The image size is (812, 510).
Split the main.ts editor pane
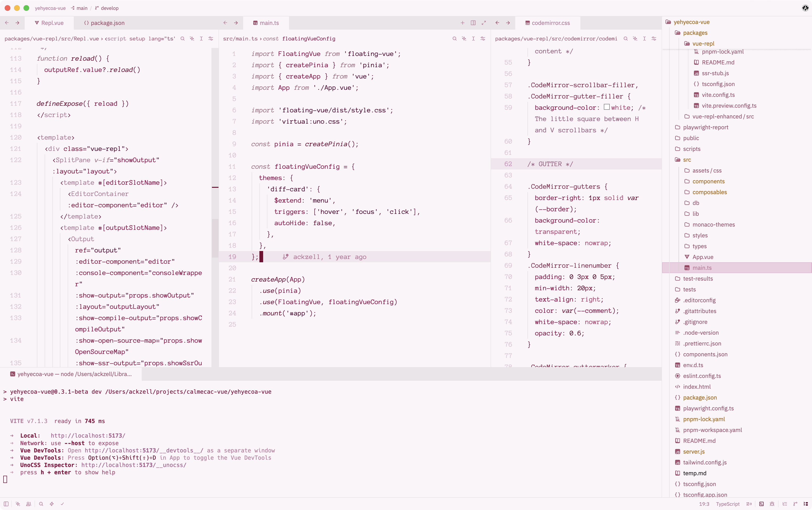click(473, 23)
